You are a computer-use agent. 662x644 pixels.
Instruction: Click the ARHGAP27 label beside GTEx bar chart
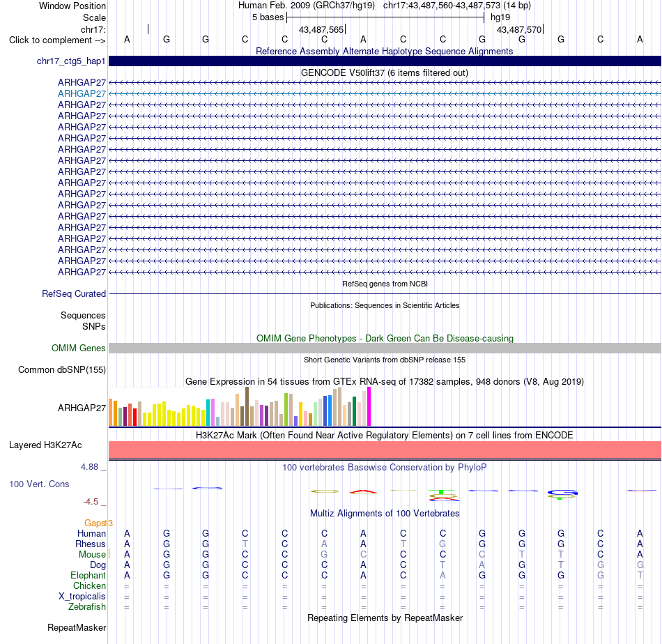[x=82, y=408]
